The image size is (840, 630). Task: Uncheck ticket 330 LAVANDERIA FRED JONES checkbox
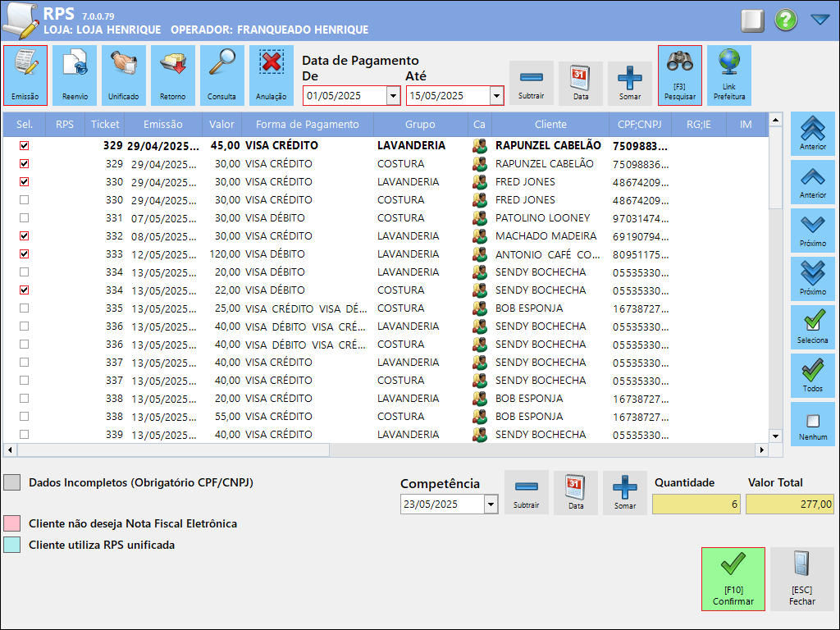click(x=24, y=181)
